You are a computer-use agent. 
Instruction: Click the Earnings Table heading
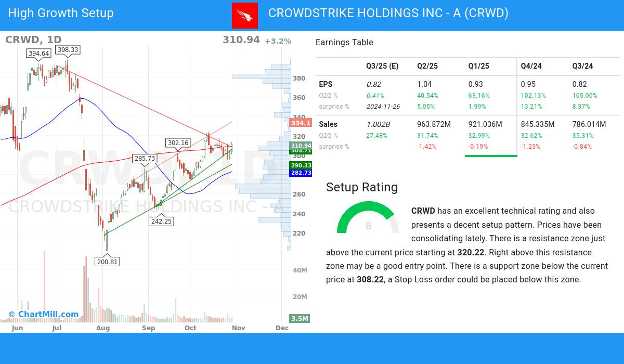tap(344, 43)
